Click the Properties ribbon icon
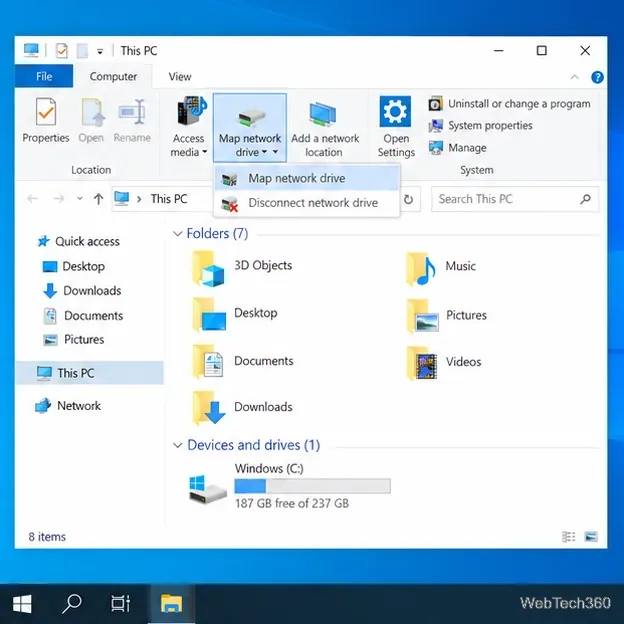Viewport: 624px width, 624px height. 46,112
